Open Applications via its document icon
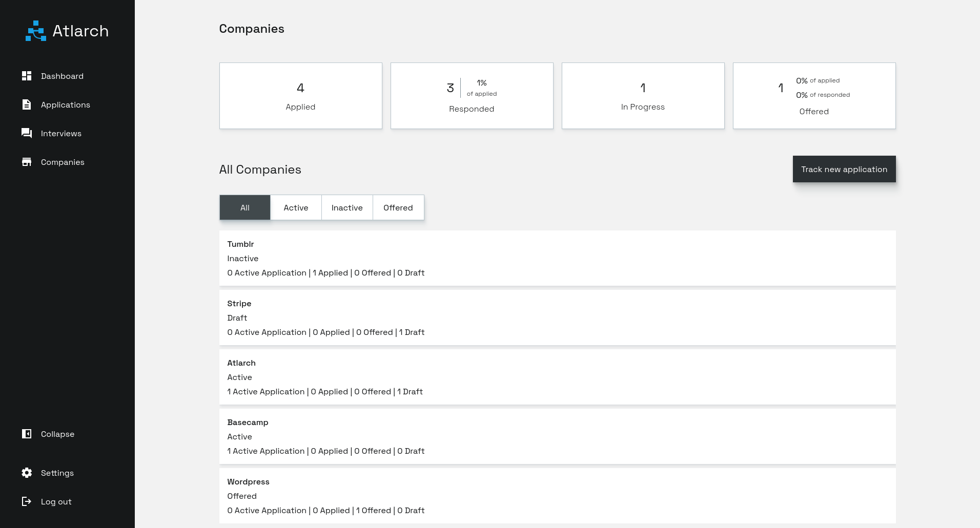The image size is (980, 528). point(27,104)
